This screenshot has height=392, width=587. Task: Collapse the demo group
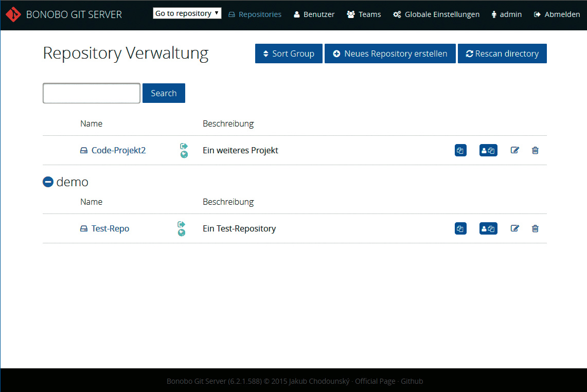point(48,182)
